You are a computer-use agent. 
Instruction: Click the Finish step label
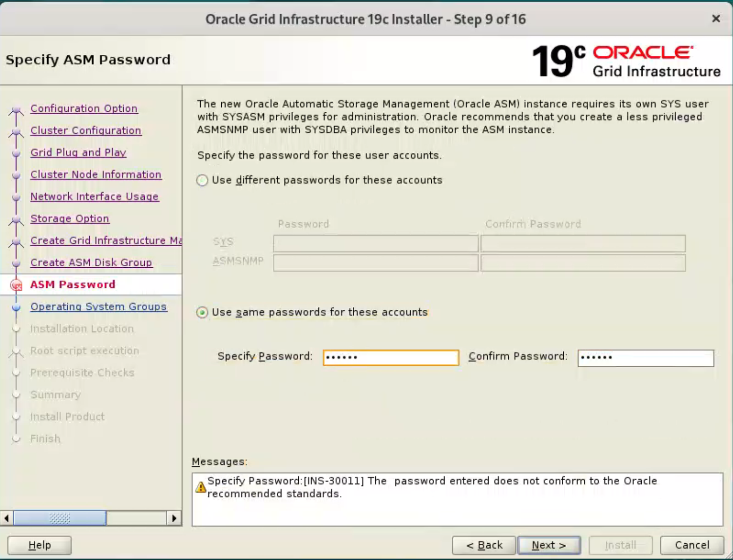point(45,439)
